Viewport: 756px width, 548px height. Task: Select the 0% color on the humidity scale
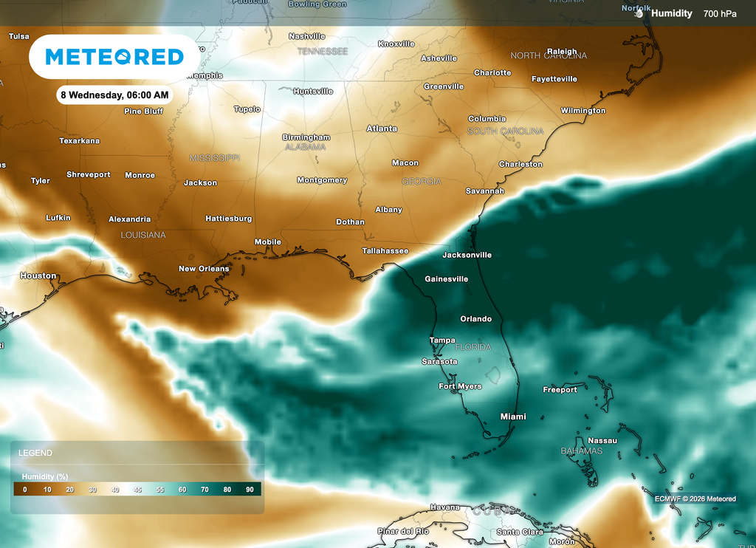pos(23,489)
